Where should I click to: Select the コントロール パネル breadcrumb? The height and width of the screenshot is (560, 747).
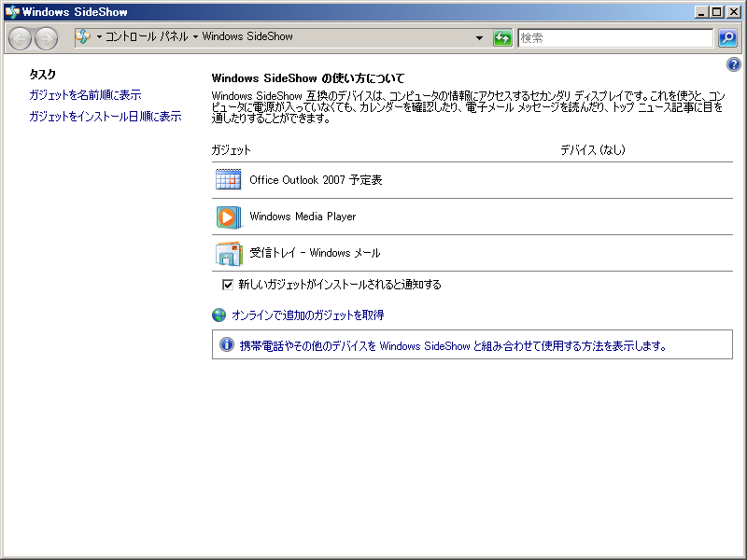click(147, 36)
